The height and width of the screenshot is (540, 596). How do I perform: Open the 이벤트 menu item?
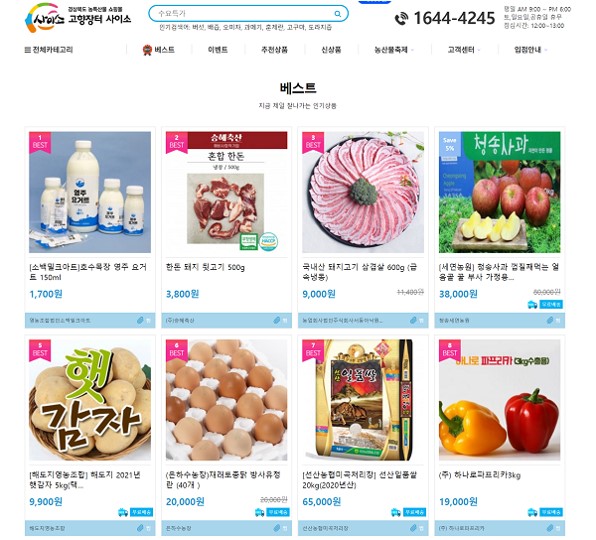218,50
